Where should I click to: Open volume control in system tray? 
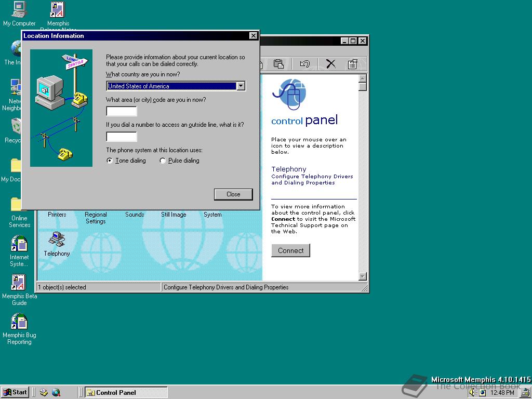472,393
